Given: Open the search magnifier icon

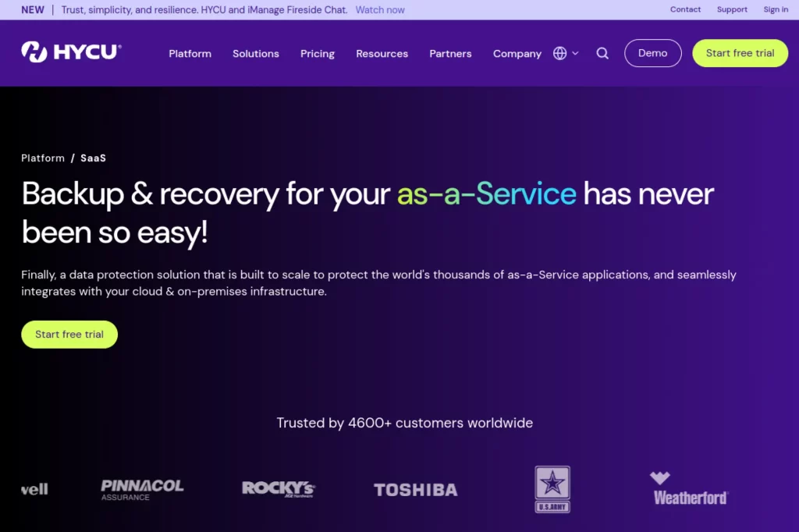Looking at the screenshot, I should (602, 54).
